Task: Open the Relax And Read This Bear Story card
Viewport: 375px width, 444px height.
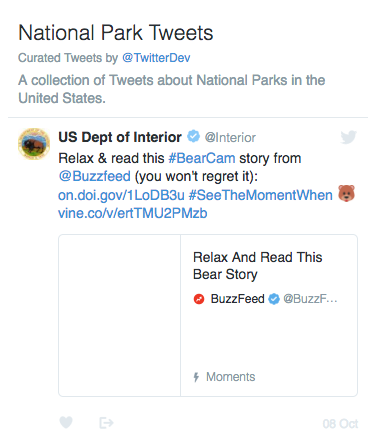Action: (x=208, y=315)
